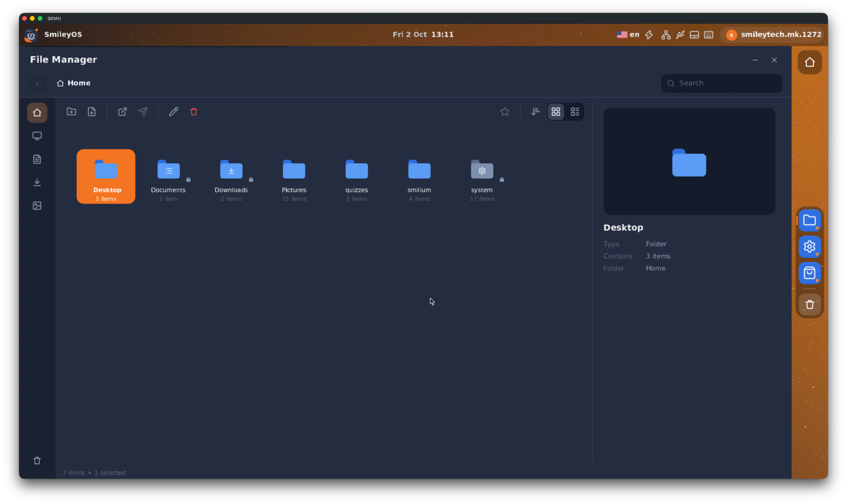Switch to list view
847x504 pixels.
coord(575,111)
